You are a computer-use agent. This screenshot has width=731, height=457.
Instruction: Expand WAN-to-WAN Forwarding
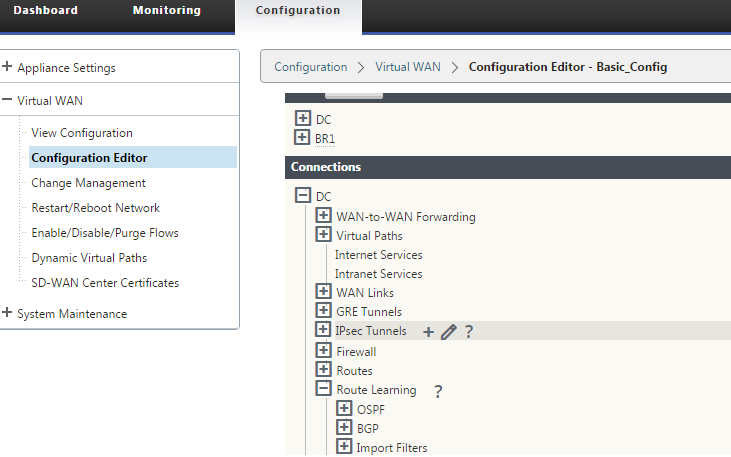tap(323, 215)
